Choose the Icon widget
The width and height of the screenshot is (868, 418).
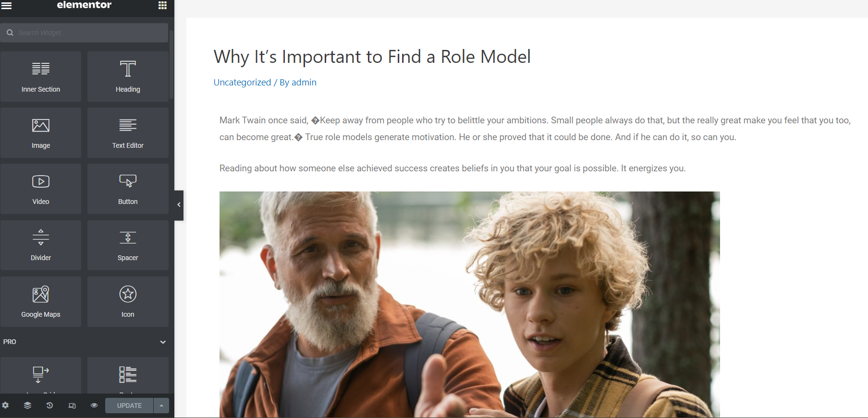click(128, 302)
